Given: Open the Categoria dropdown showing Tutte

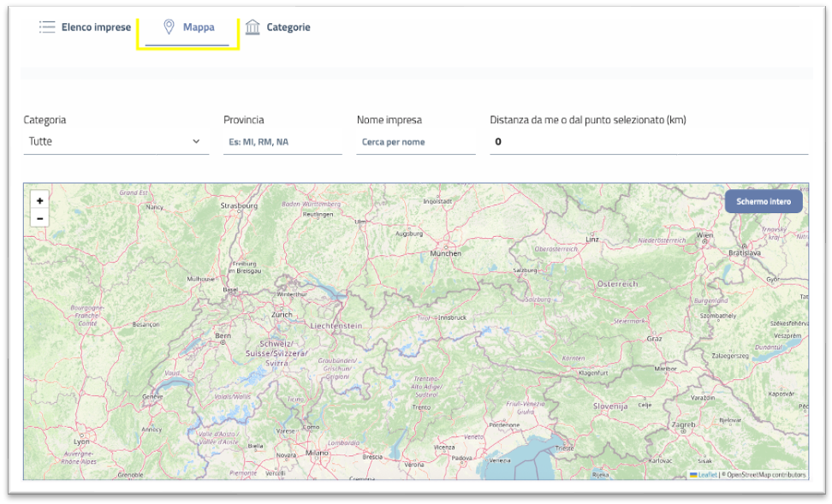Looking at the screenshot, I should [116, 141].
